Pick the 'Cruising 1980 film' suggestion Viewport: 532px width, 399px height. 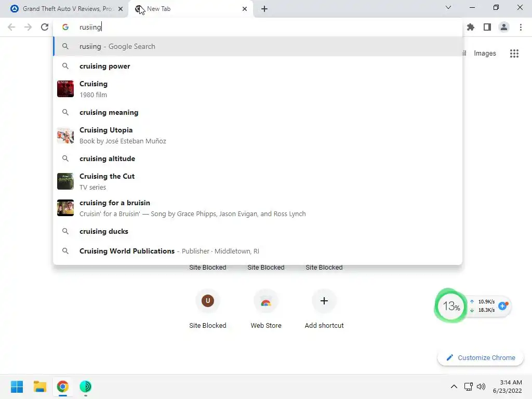point(258,89)
